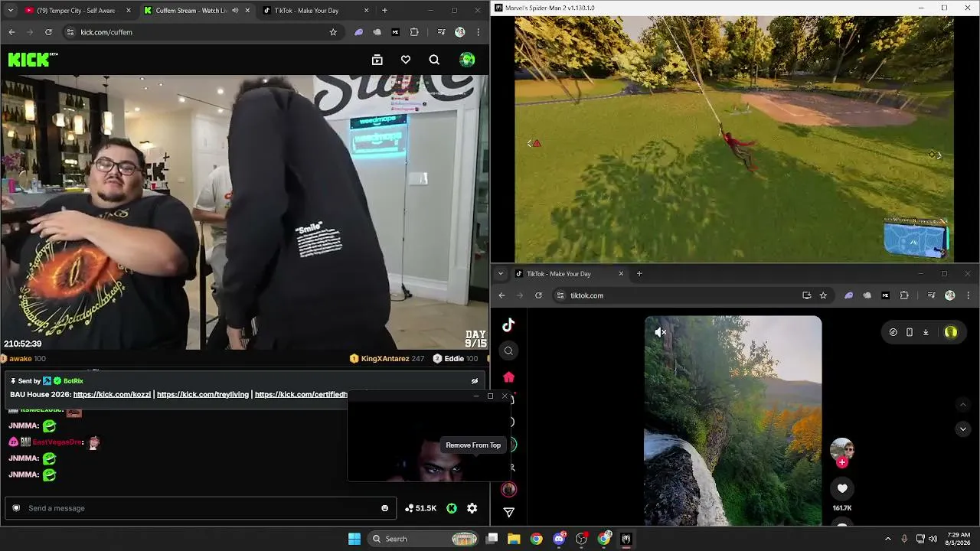The image size is (980, 551).
Task: Go back in the Kick browser window
Action: pos(11,32)
